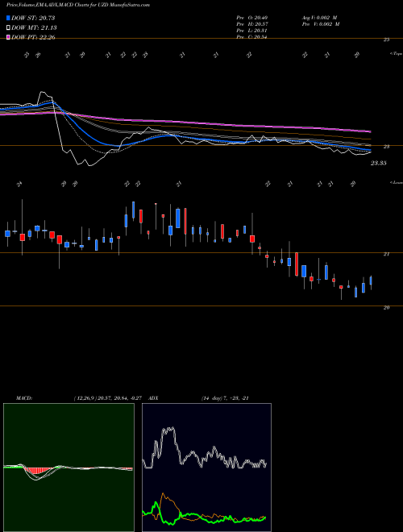Click the MACD panel heading

(24, 398)
